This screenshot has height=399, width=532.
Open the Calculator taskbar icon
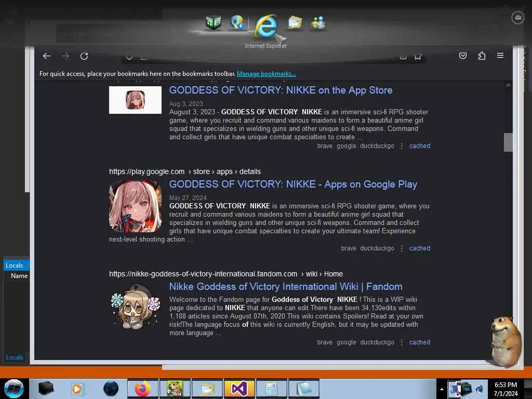click(x=272, y=389)
